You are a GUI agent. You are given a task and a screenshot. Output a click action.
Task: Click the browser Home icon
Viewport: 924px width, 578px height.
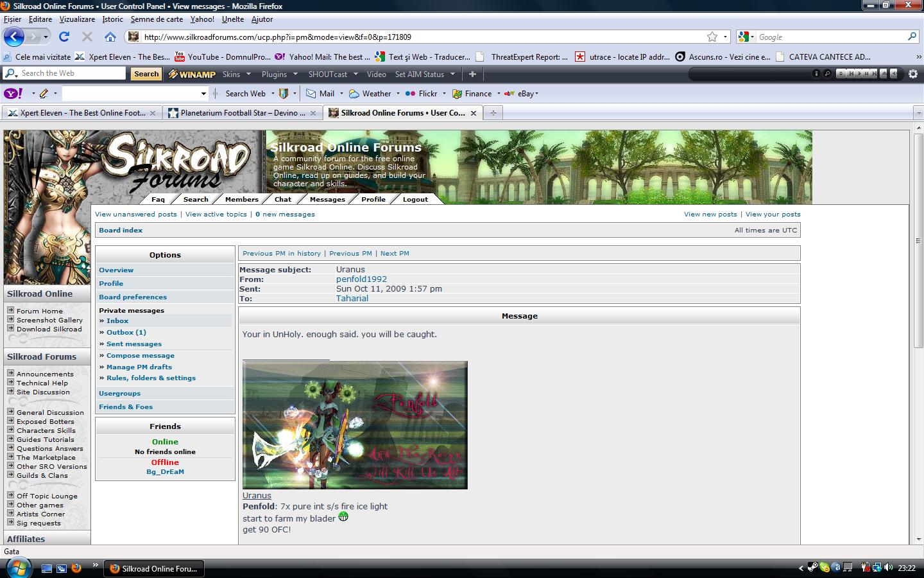click(110, 37)
